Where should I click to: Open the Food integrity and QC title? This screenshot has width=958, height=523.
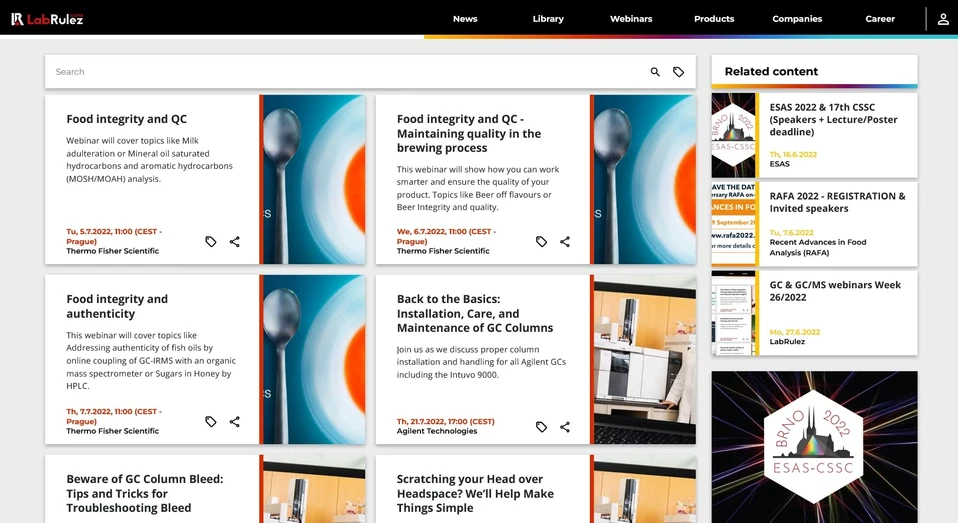click(126, 119)
